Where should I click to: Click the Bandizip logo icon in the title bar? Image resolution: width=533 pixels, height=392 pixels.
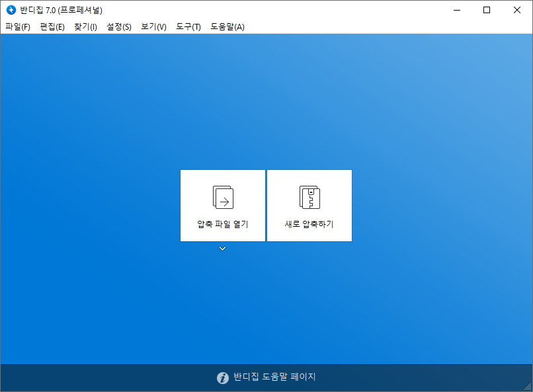11,10
